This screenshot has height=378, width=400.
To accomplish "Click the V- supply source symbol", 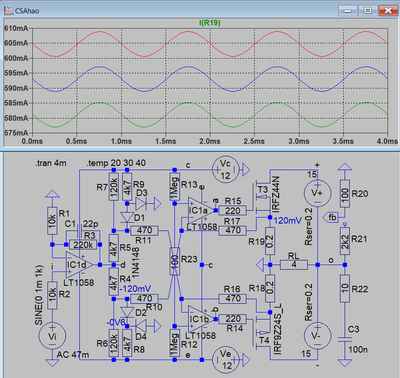I will point(317,336).
